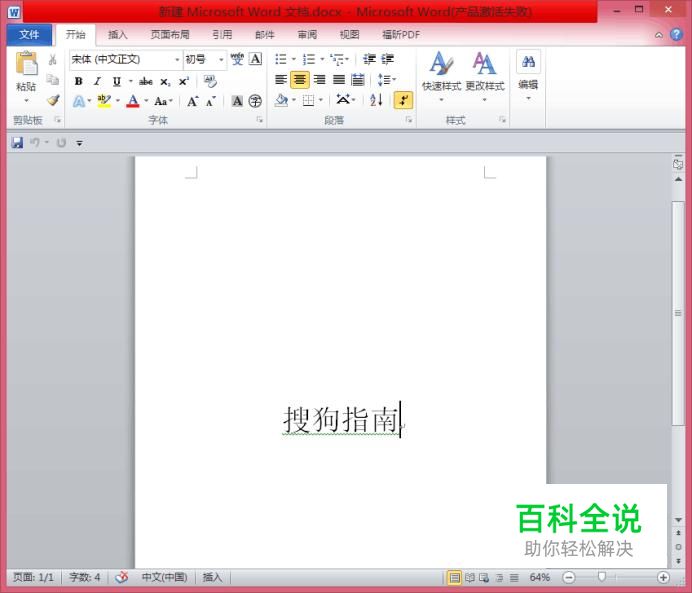Open Editing group menu

pos(528,76)
